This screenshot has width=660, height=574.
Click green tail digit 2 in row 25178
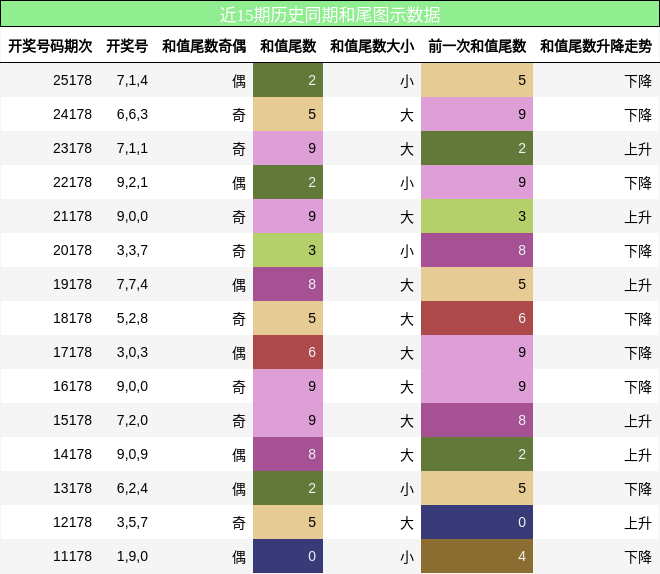pos(288,80)
